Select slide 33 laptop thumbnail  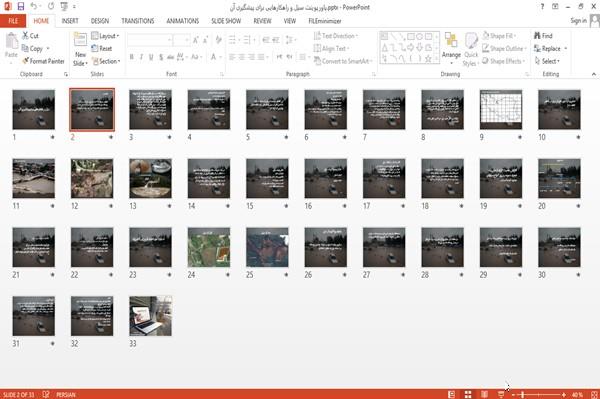coord(150,316)
